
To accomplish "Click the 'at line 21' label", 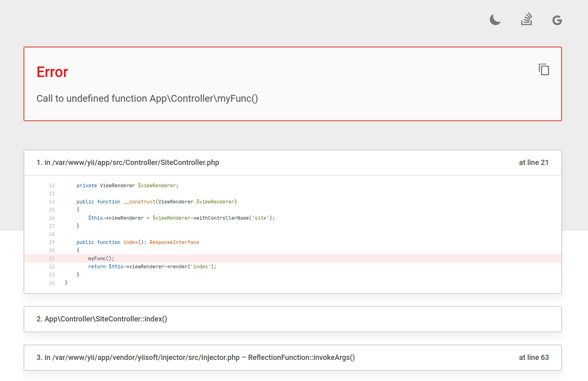I will coord(534,162).
